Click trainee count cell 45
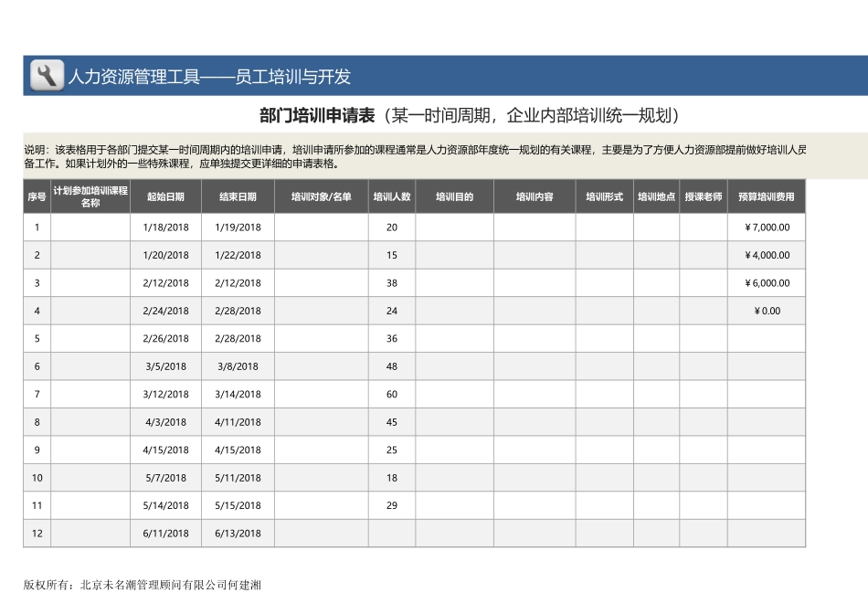The image size is (868, 614). pos(392,422)
